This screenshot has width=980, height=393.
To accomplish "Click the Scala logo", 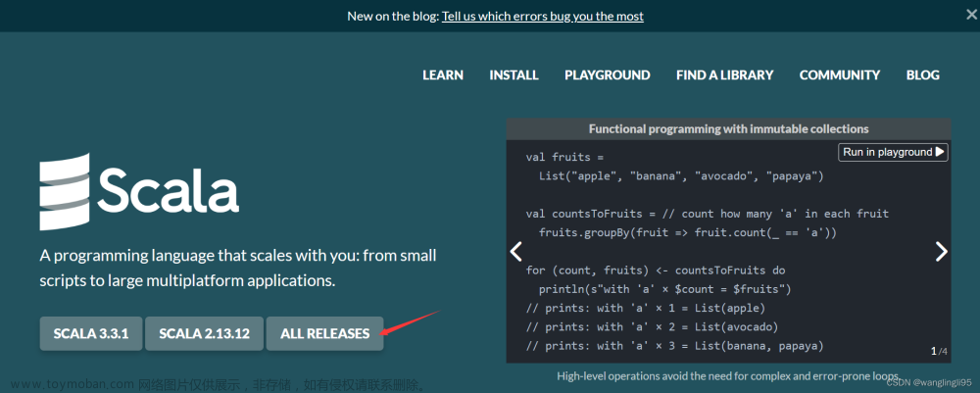I will point(139,191).
